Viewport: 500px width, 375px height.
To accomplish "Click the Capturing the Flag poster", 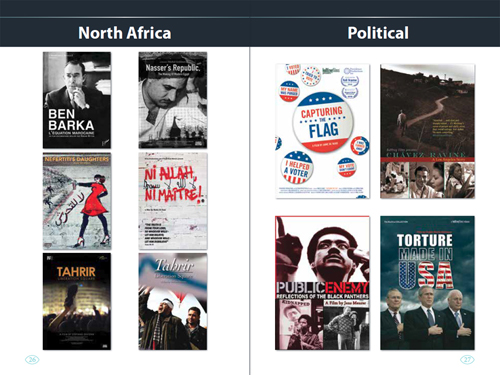I will tap(322, 131).
